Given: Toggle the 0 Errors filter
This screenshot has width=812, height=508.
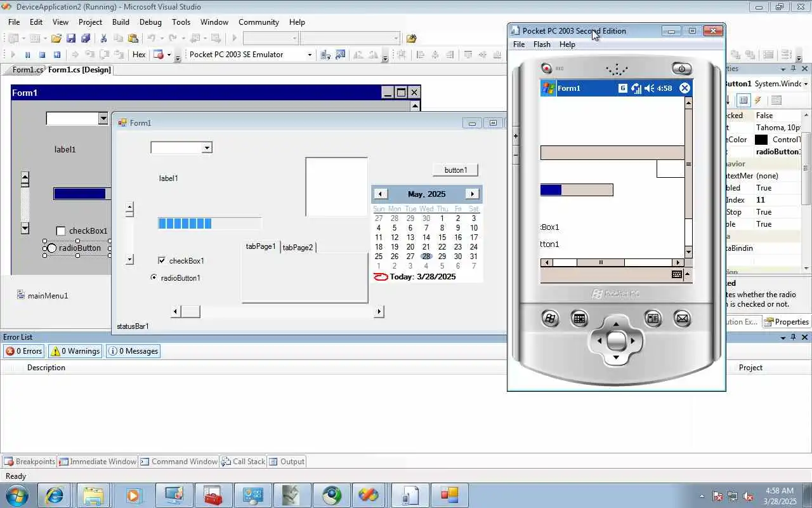Looking at the screenshot, I should point(23,351).
